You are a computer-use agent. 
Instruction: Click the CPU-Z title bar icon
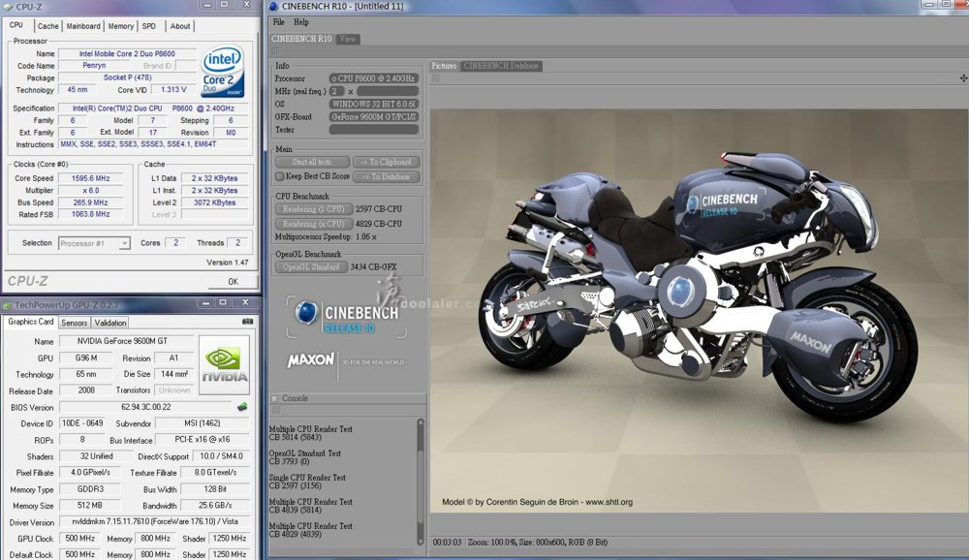[8, 6]
